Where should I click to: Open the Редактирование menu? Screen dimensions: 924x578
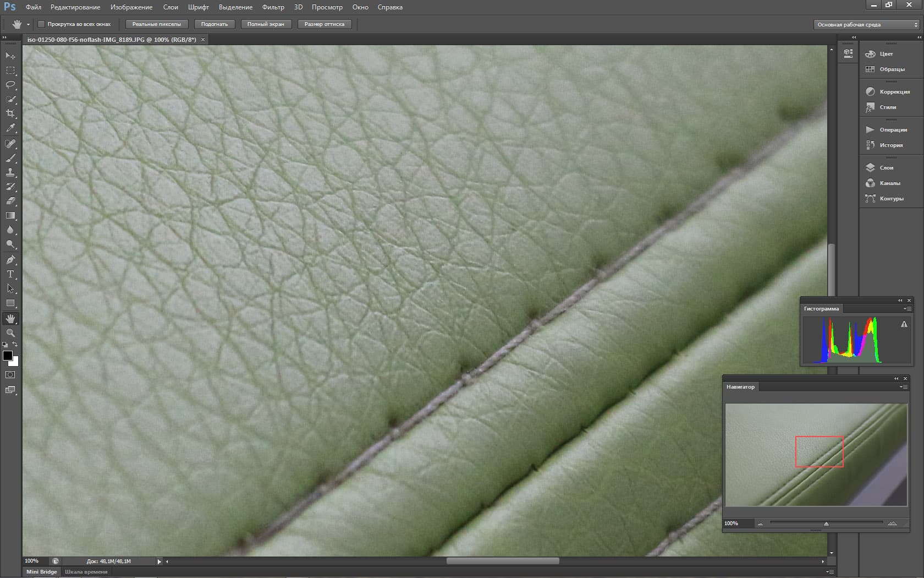coord(75,7)
